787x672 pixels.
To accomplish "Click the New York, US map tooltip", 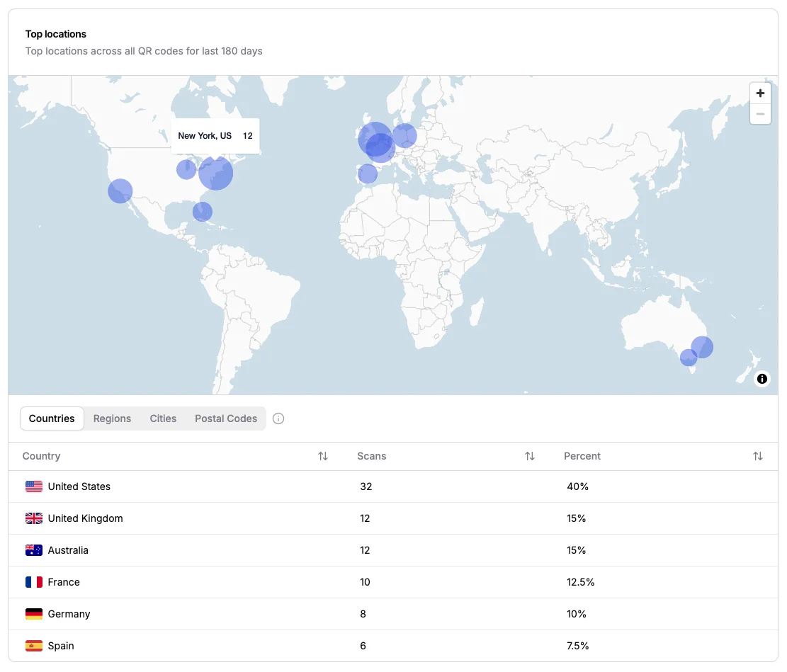I will tap(215, 135).
